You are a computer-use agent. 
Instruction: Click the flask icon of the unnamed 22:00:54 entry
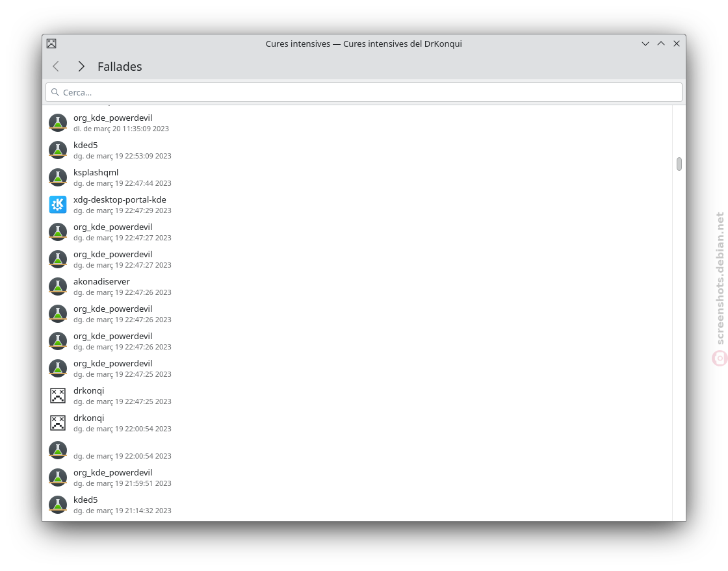(58, 450)
